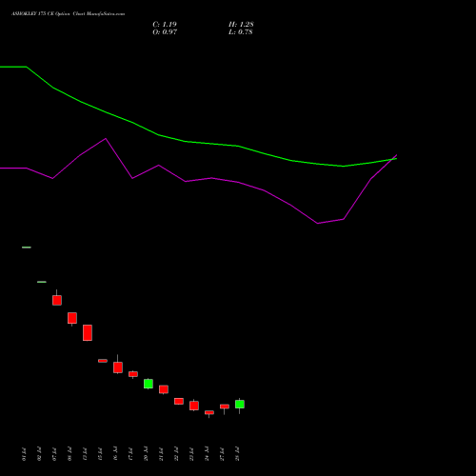This screenshot has height=476, width=476.
Task: Select the low value "L: 0.78"
Action: click(241, 32)
